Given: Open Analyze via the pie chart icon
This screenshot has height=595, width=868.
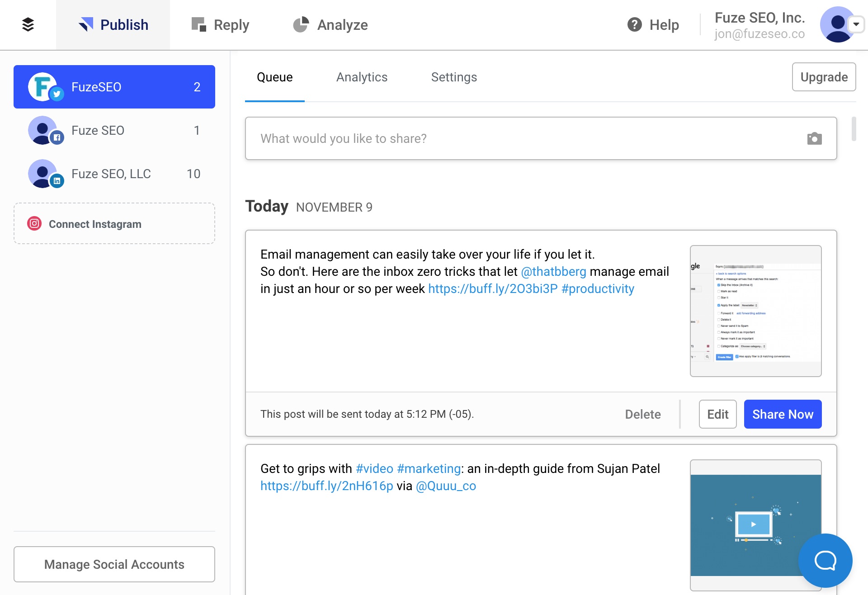Looking at the screenshot, I should pos(301,24).
